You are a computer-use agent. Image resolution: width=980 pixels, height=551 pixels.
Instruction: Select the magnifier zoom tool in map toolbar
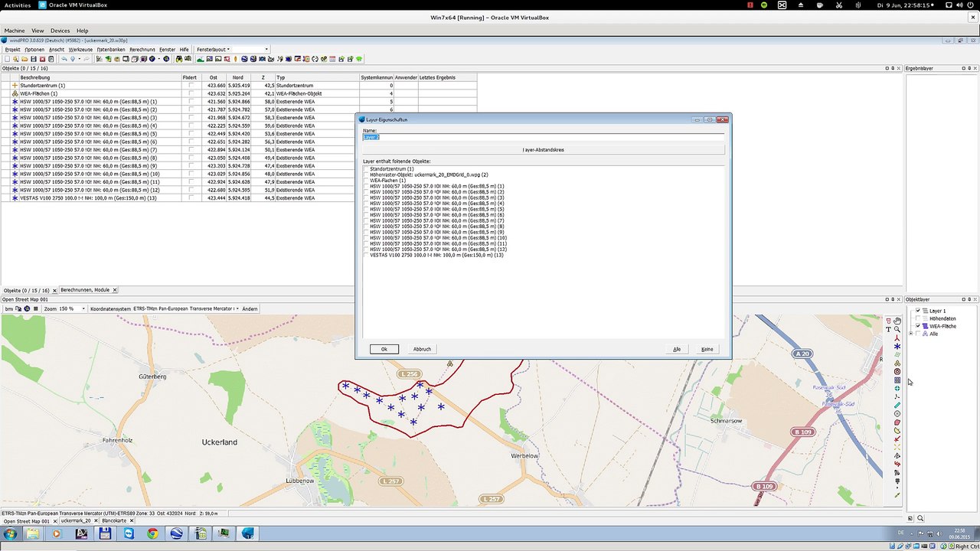(x=897, y=329)
